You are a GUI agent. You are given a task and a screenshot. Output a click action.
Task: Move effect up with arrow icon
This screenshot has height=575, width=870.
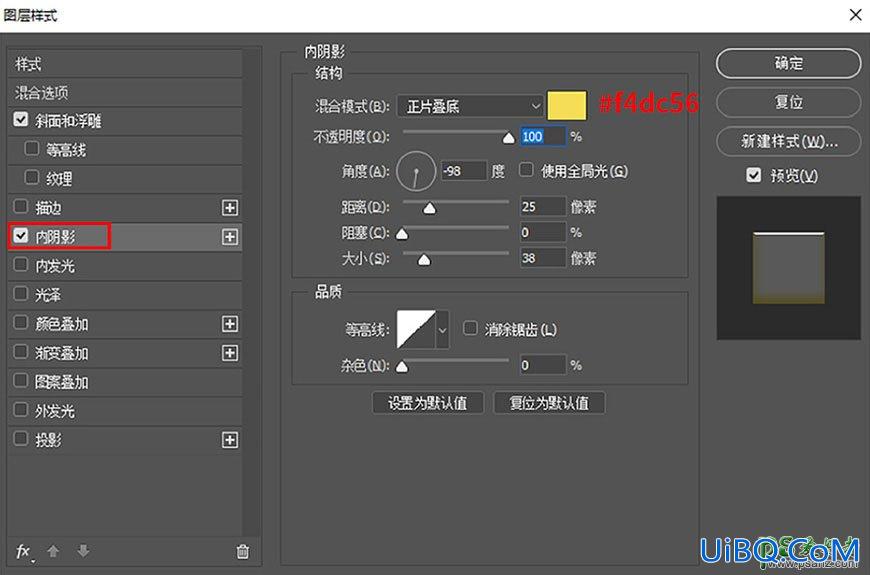(53, 551)
